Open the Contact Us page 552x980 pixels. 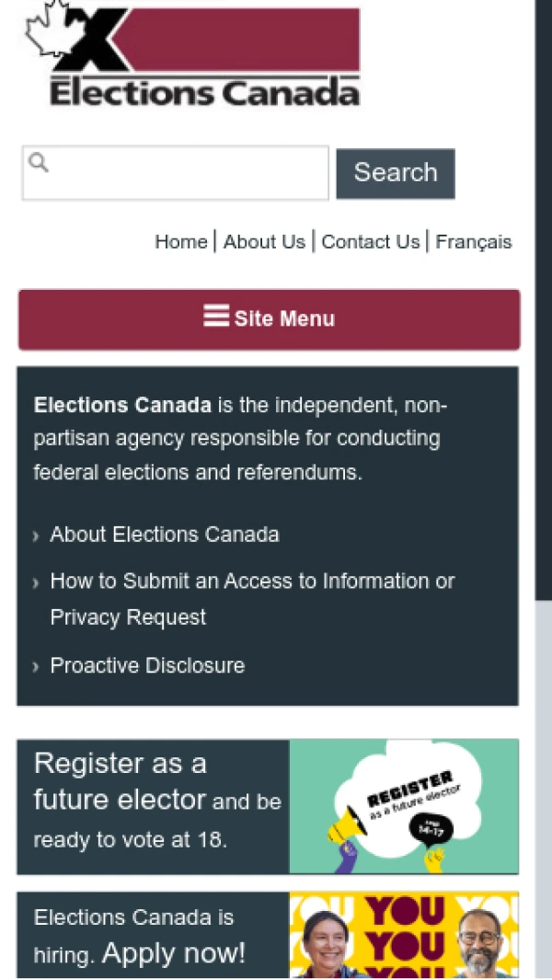tap(370, 241)
